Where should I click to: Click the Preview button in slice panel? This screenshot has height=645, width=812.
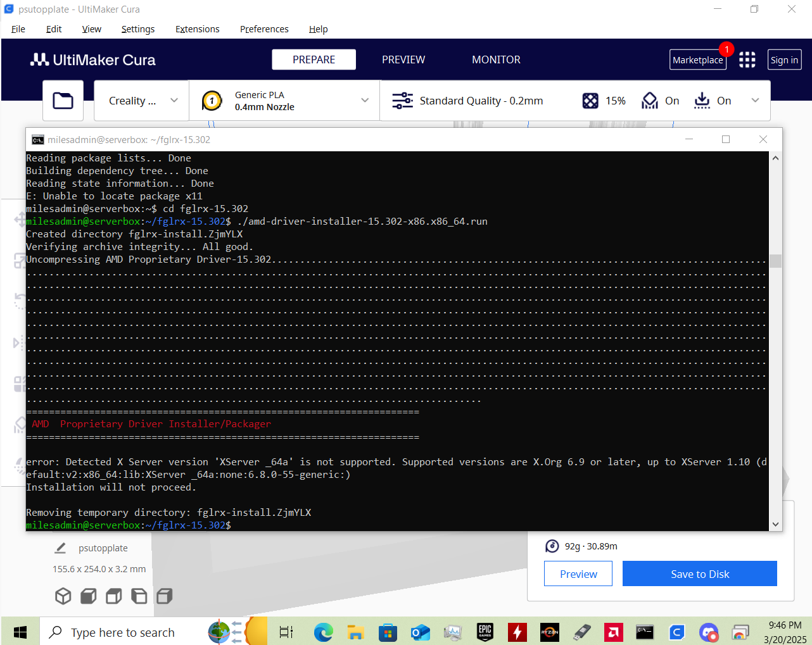pos(578,573)
